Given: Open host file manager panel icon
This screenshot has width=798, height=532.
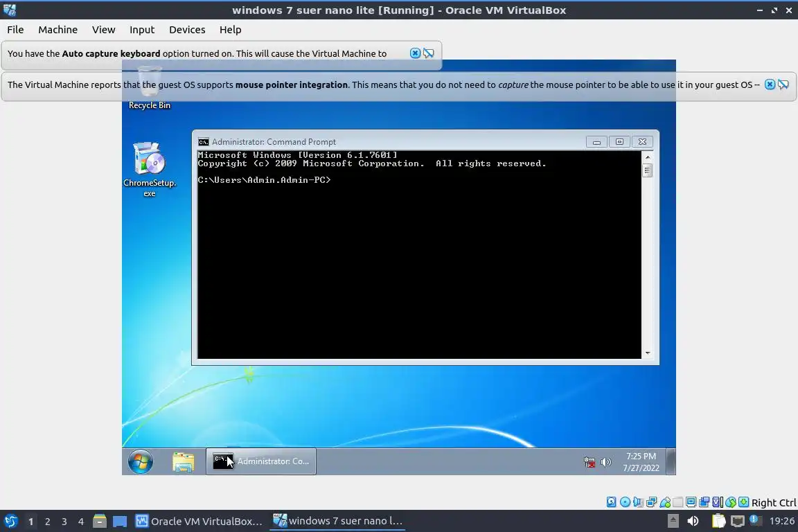Looking at the screenshot, I should [x=100, y=521].
